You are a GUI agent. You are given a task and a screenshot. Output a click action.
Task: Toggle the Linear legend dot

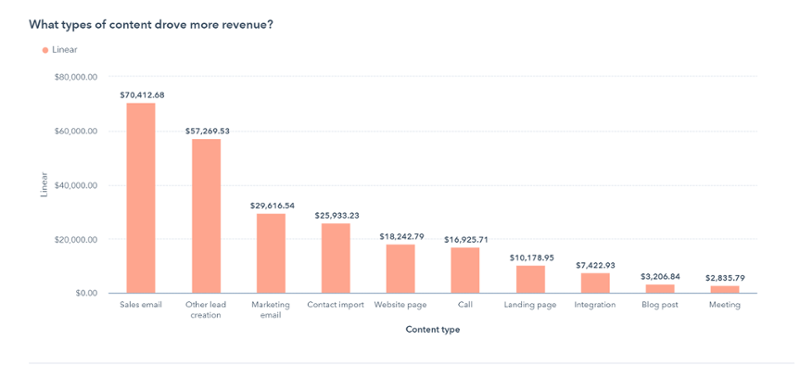point(45,50)
